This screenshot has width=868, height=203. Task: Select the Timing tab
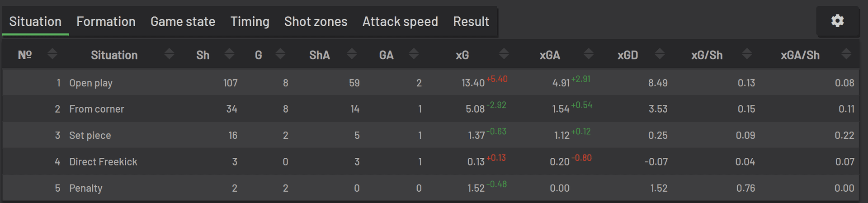(x=250, y=22)
